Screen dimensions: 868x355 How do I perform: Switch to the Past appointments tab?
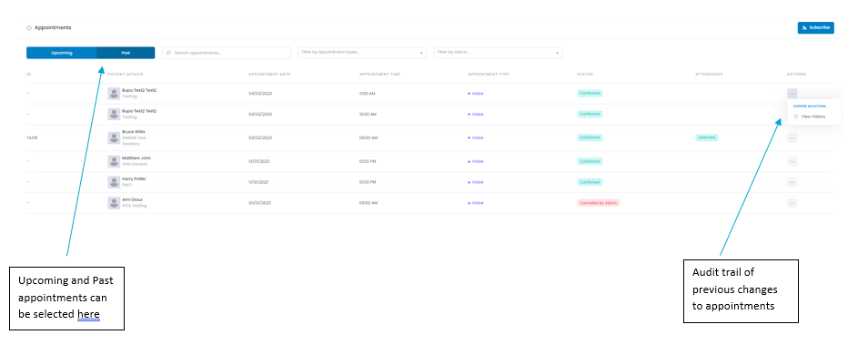(126, 53)
